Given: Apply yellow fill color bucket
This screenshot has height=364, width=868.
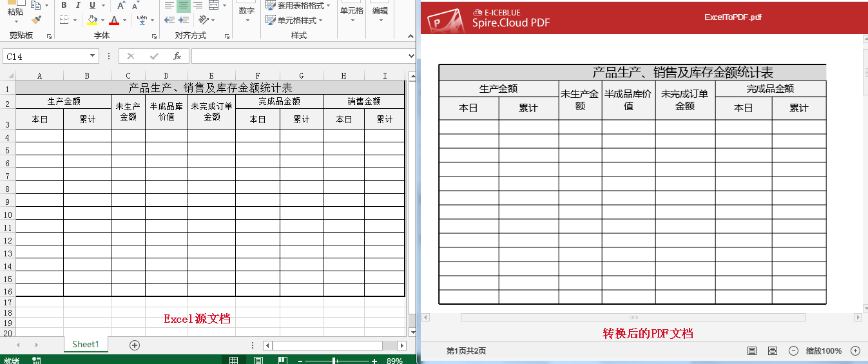Looking at the screenshot, I should tap(92, 21).
